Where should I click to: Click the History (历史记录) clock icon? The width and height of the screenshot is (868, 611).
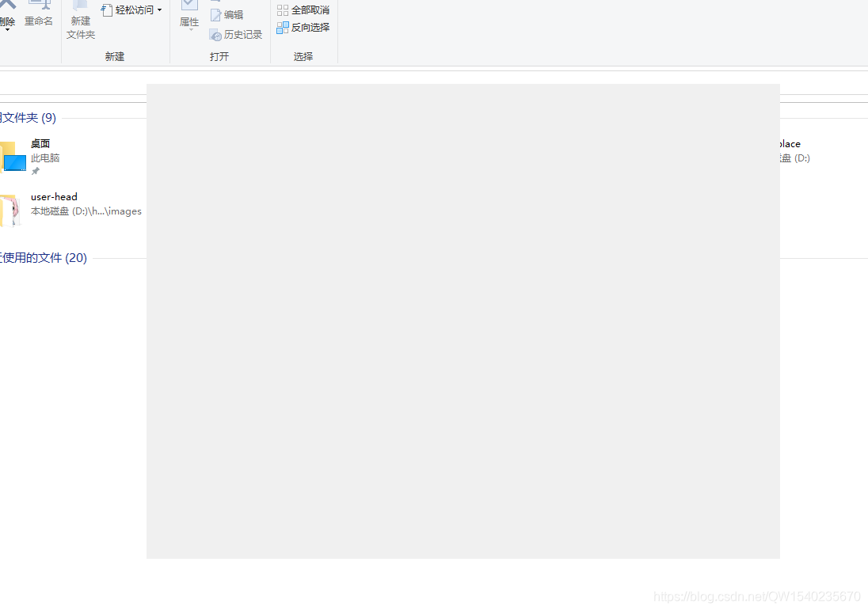(215, 36)
